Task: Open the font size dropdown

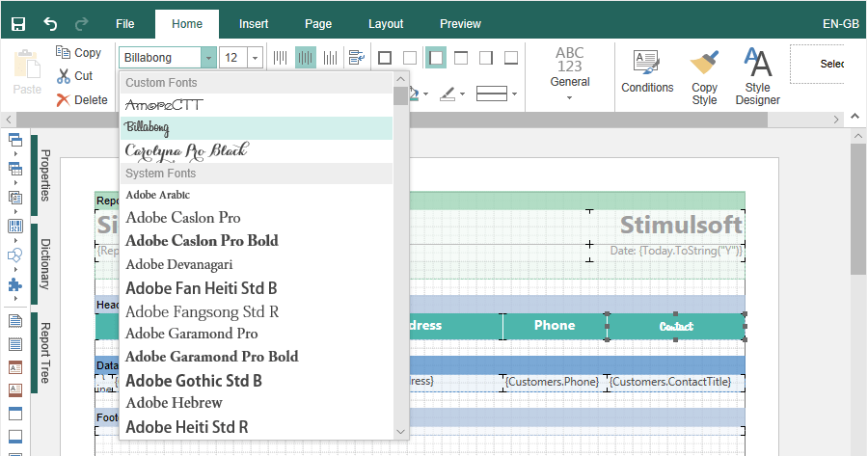Action: point(256,58)
